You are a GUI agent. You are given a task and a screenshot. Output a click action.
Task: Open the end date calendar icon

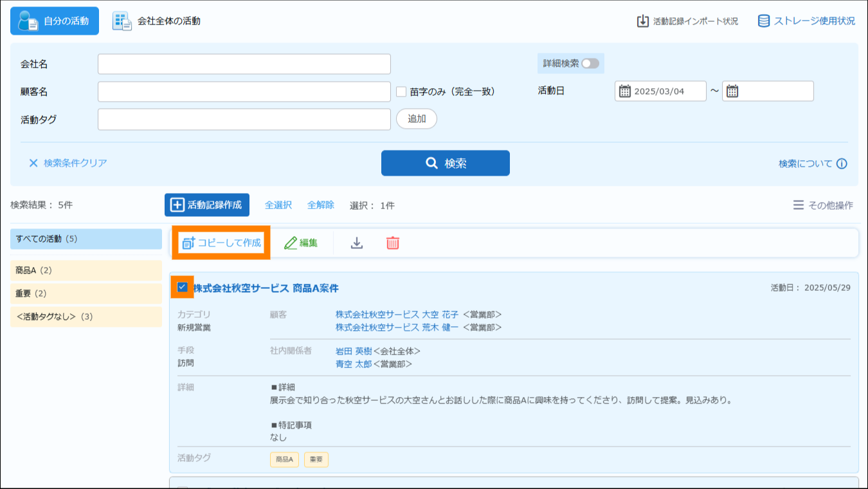point(732,91)
